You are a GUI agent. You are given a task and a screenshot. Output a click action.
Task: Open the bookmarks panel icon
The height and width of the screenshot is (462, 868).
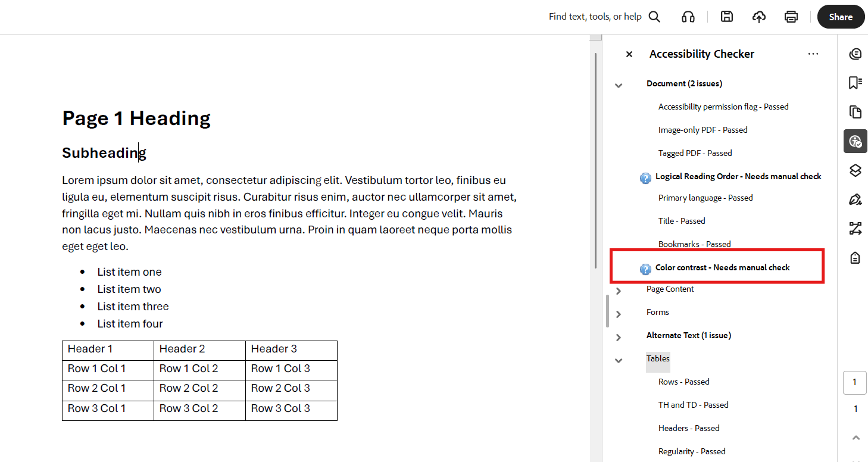coord(855,83)
